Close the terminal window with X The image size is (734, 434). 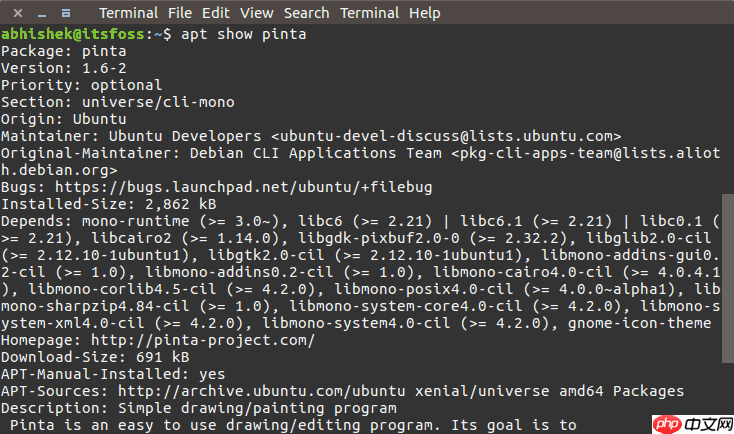coord(18,13)
